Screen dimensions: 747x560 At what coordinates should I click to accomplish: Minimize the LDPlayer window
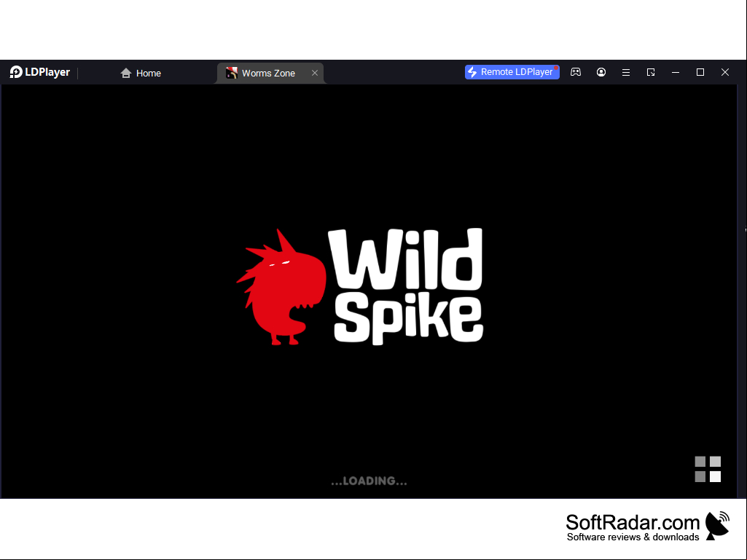(676, 72)
